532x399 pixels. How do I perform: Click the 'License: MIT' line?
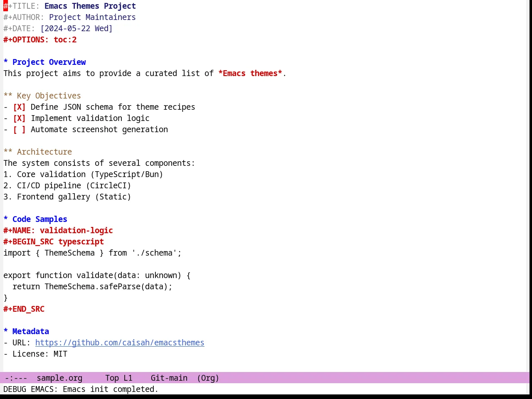tap(35, 354)
